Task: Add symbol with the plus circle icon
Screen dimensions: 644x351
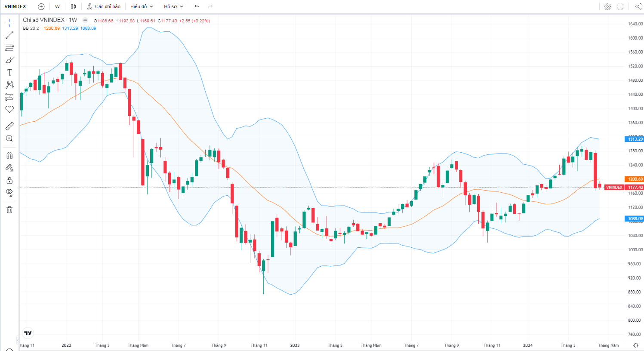Action: (x=41, y=6)
